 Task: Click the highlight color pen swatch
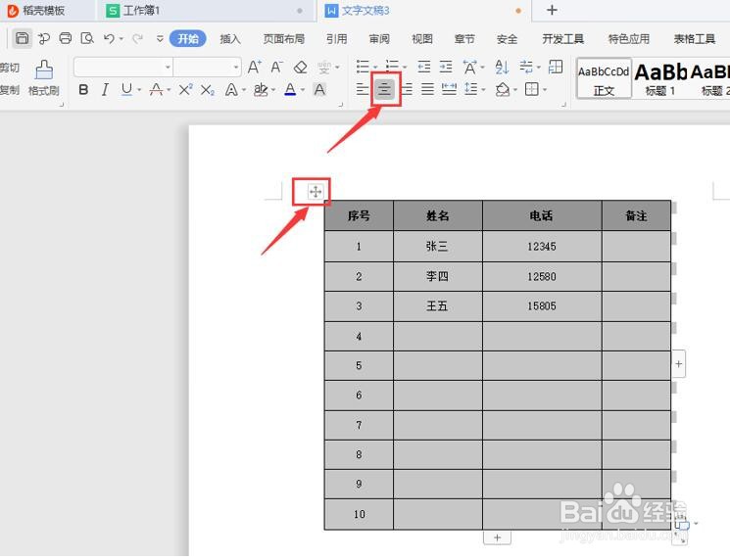pyautogui.click(x=261, y=89)
